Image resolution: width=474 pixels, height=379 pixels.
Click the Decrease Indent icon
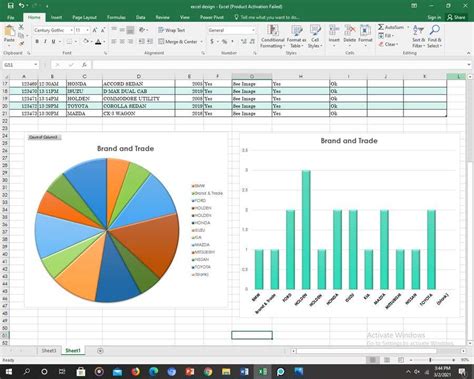click(x=141, y=41)
